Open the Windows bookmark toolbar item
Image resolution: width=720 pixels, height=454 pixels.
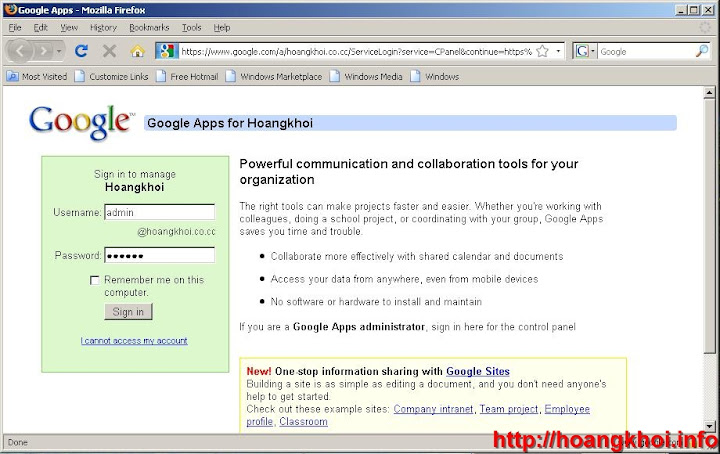[x=435, y=77]
